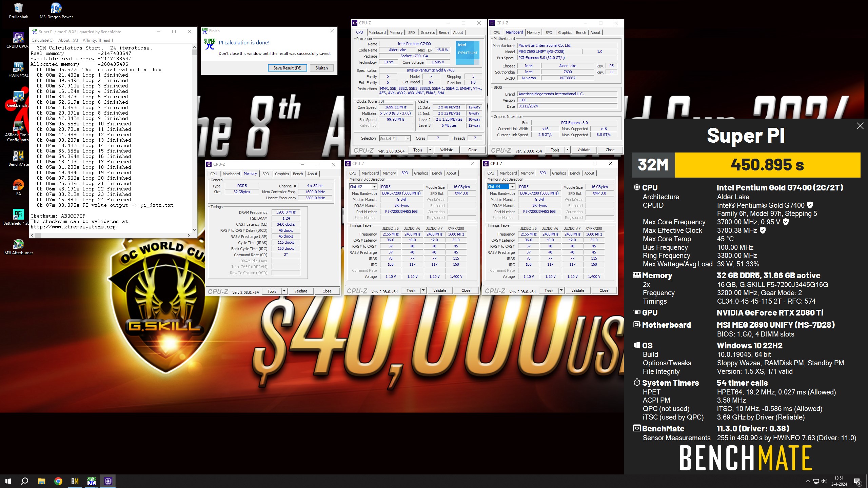Expand Tools dropdown arrow in Slot #4 SPD window

click(561, 290)
